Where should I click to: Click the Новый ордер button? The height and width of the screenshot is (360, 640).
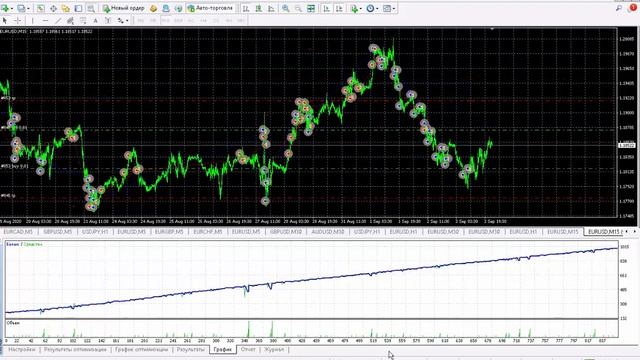(x=124, y=8)
